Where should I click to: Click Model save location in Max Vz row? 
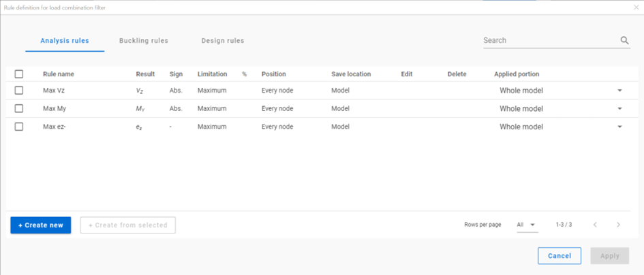click(x=341, y=91)
